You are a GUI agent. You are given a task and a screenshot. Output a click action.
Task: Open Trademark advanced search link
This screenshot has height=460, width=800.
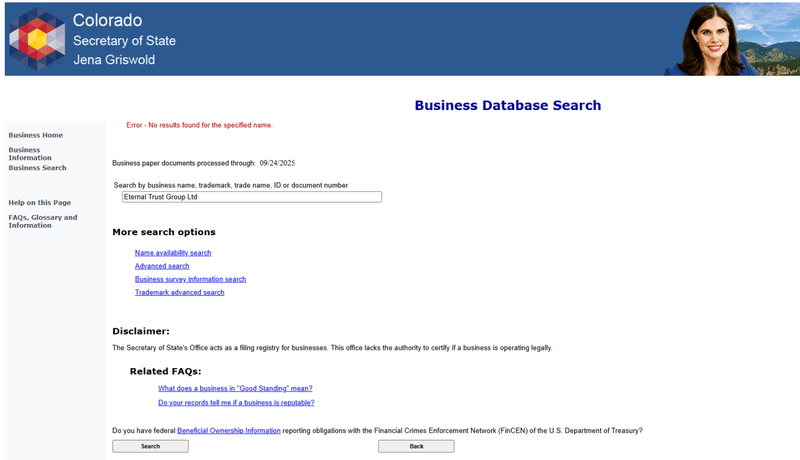180,293
